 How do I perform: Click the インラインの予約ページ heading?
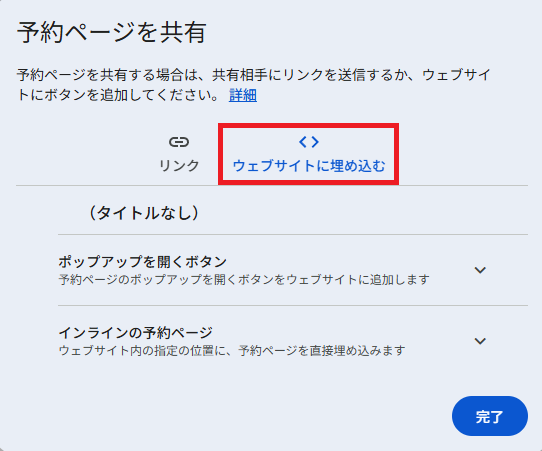pyautogui.click(x=136, y=333)
